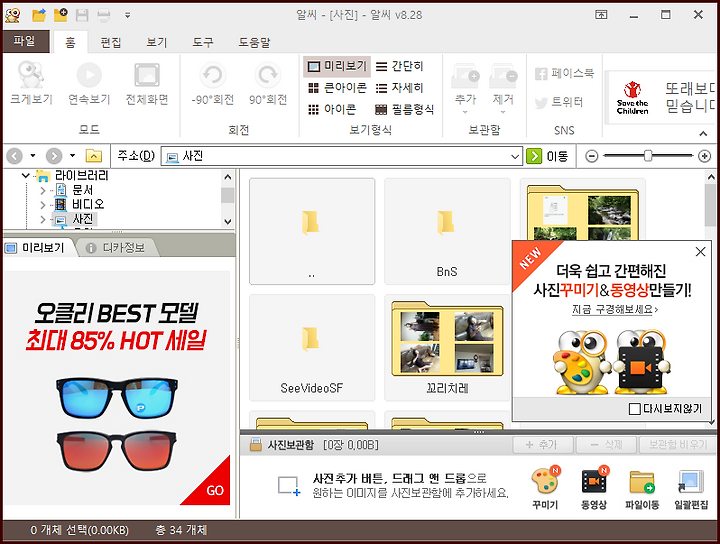Rotate image 90° clockwise
720x544 pixels.
[x=268, y=84]
